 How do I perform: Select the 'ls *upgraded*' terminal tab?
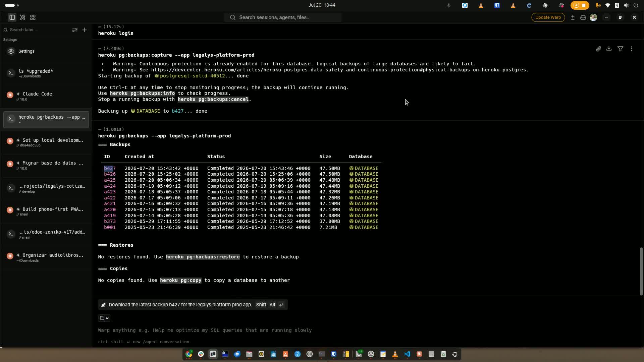pyautogui.click(x=46, y=73)
